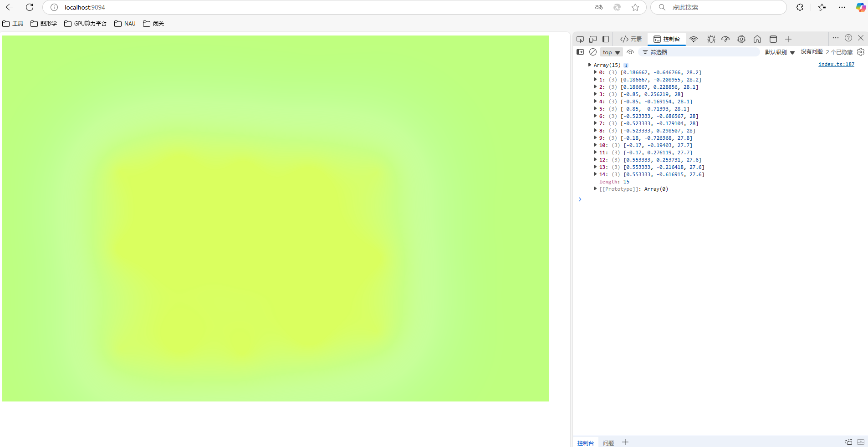This screenshot has height=447, width=868.
Task: Open the DevTools Welcome home icon
Action: 757,39
